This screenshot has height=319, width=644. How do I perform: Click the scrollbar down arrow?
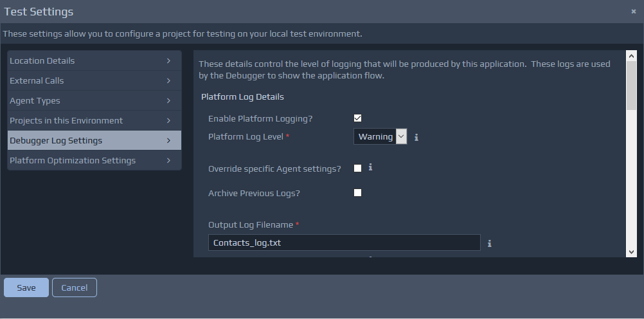[631, 251]
